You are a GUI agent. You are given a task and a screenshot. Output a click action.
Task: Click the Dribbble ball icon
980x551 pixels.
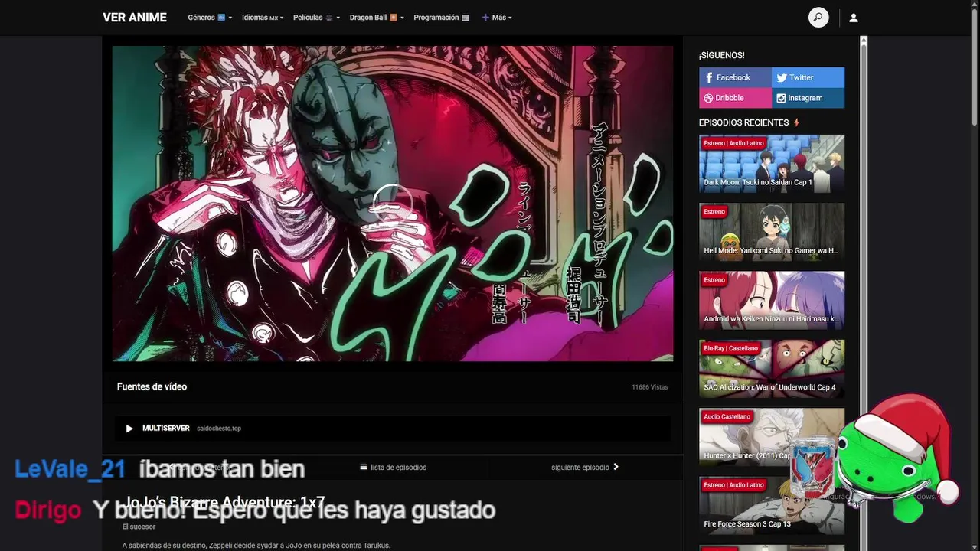click(708, 98)
